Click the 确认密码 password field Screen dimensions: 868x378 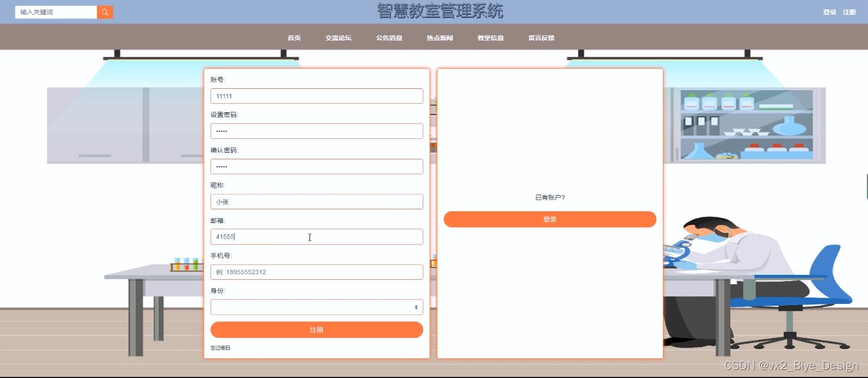click(316, 166)
